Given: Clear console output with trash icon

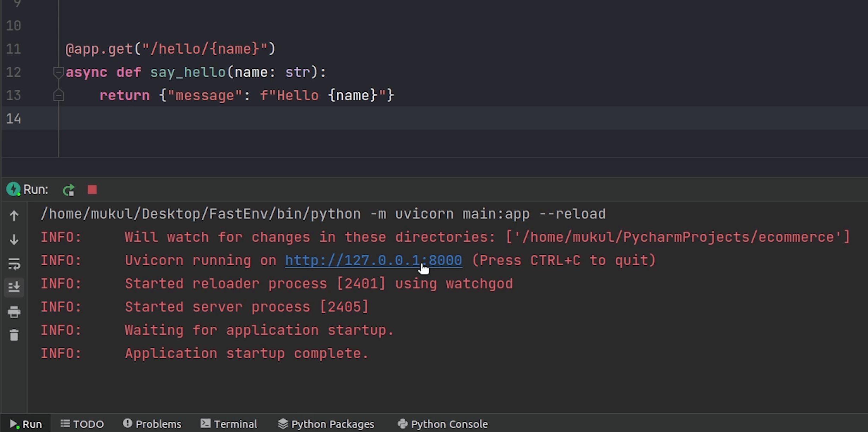Looking at the screenshot, I should (14, 335).
